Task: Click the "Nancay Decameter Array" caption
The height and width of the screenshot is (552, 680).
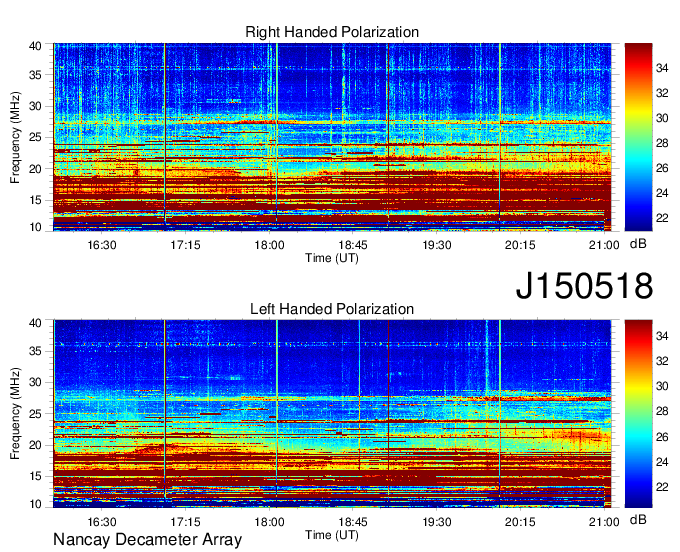Action: click(x=147, y=540)
